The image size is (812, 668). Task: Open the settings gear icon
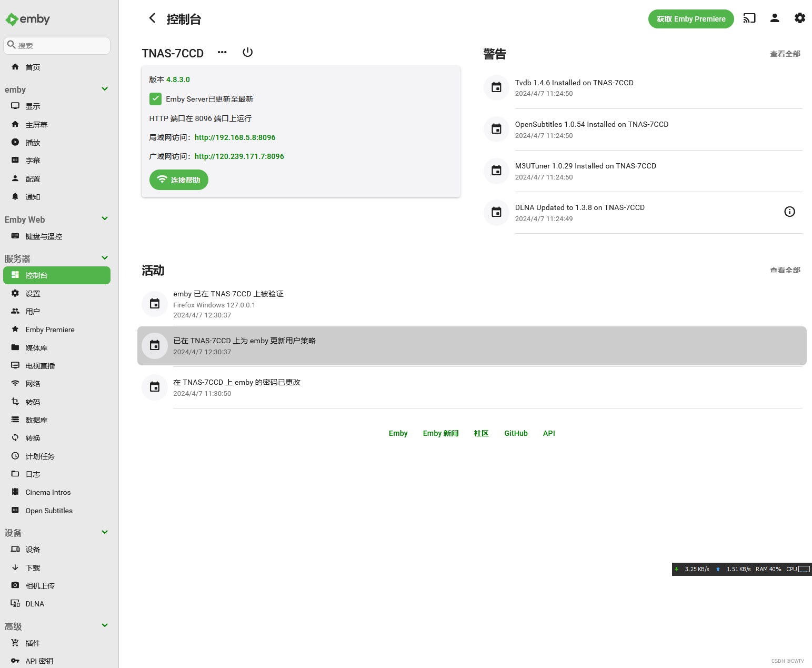(800, 18)
